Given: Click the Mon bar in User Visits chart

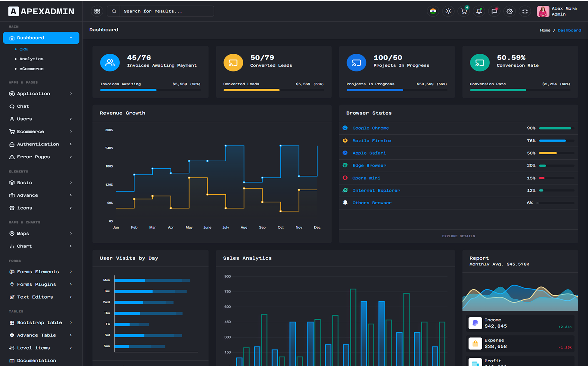Looking at the screenshot, I should [x=152, y=280].
